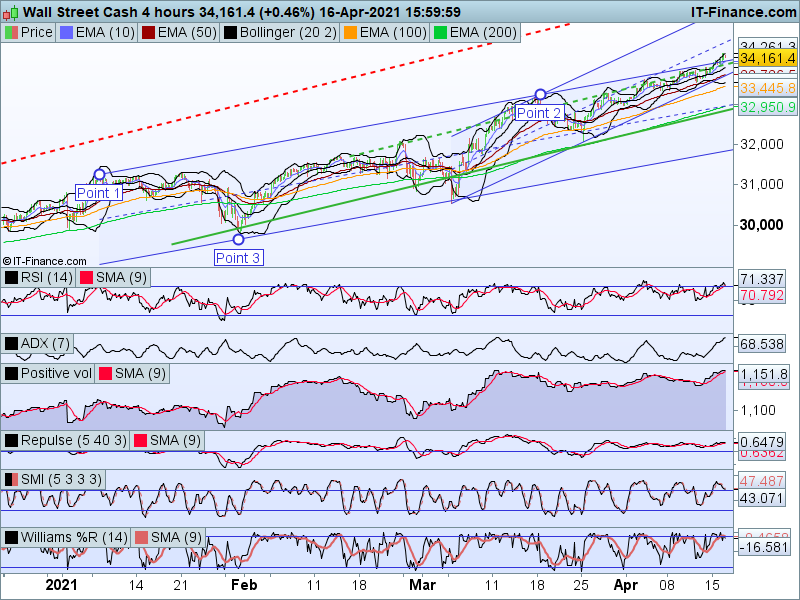
Task: Click the red SMI value 47.487
Action: [762, 482]
